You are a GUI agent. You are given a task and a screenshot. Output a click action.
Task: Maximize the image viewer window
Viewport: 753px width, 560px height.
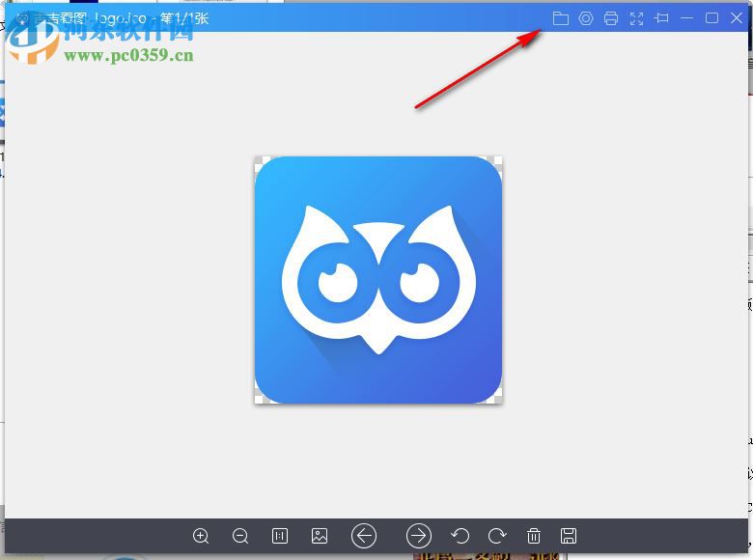point(711,18)
